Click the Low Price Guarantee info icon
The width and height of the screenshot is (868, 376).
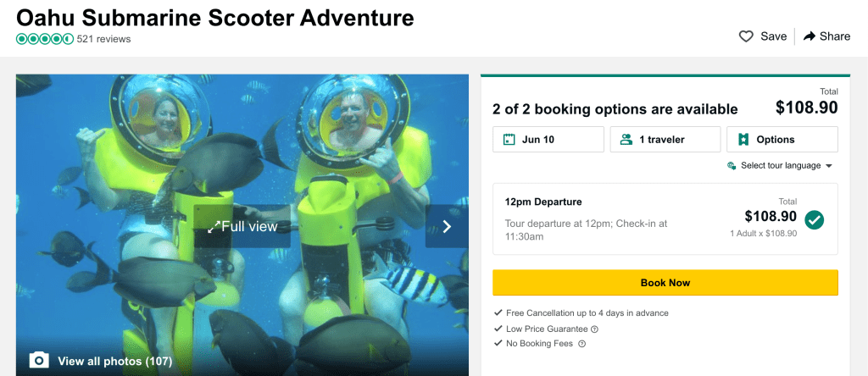tap(594, 329)
